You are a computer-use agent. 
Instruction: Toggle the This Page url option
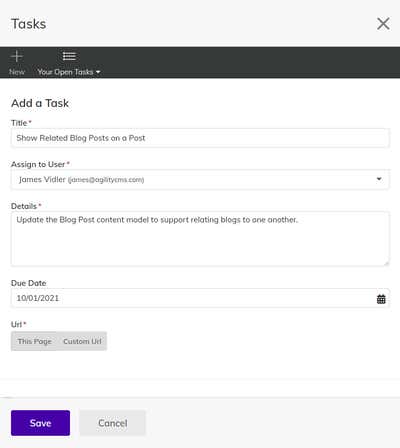34,341
